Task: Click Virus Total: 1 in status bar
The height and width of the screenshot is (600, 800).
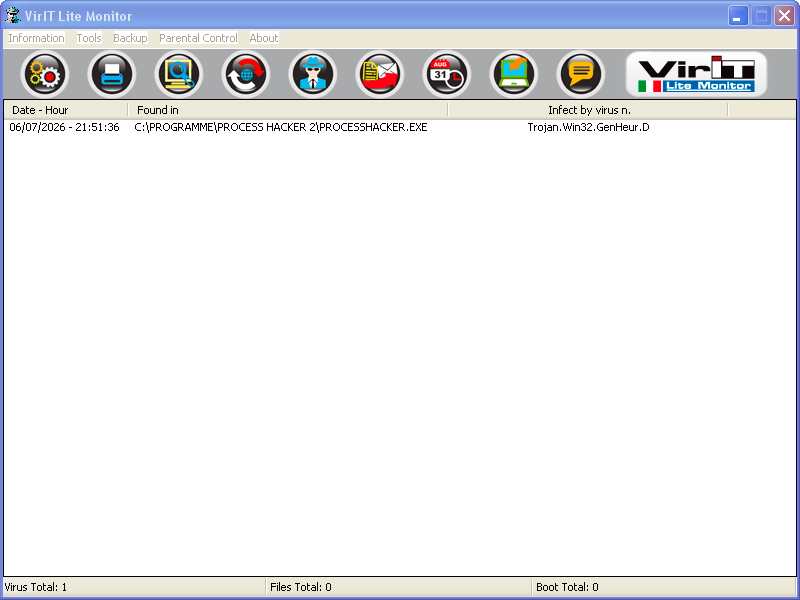Action: (x=36, y=587)
